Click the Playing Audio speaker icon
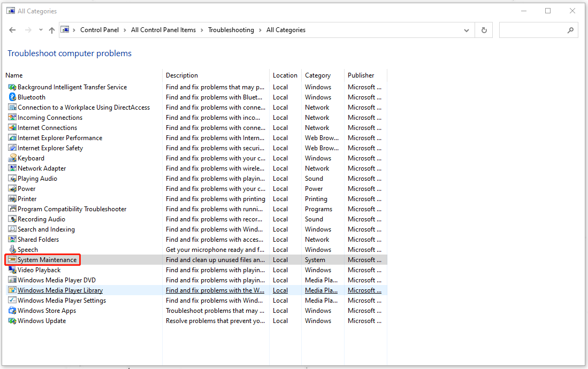This screenshot has width=588, height=369. coord(12,179)
